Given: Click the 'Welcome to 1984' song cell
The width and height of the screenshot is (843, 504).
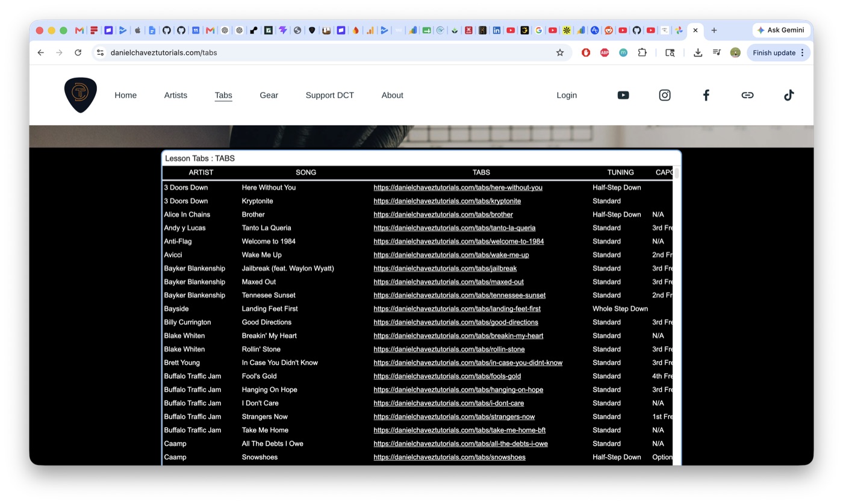Looking at the screenshot, I should 269,241.
